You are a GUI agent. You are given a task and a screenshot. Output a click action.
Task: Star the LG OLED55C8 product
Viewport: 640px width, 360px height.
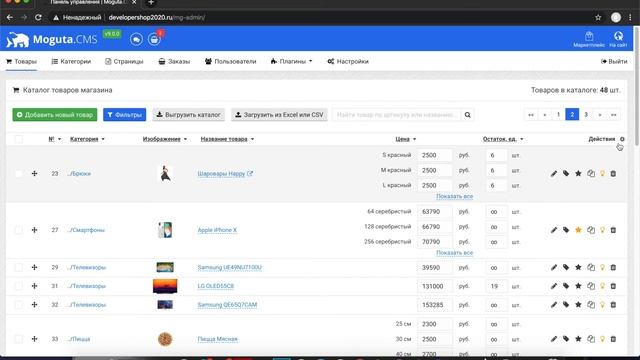[578, 286]
